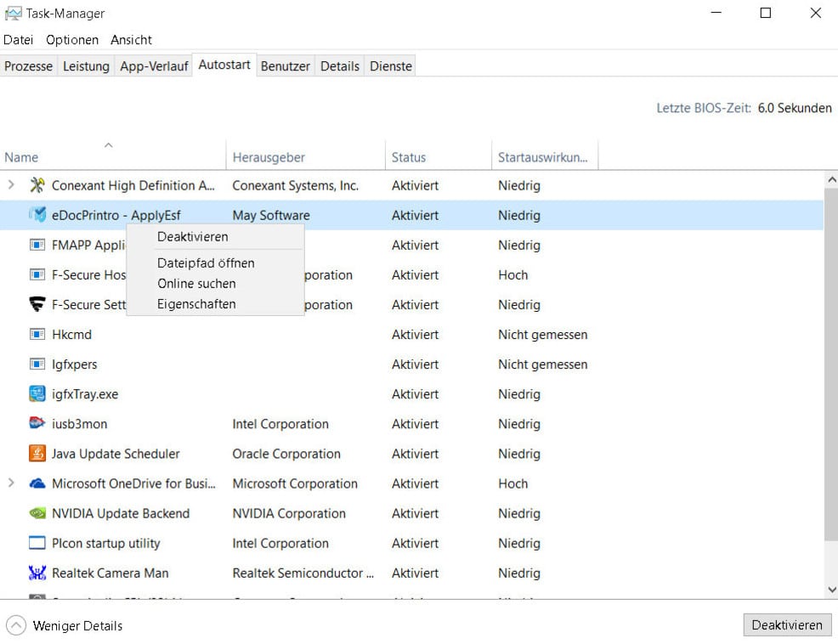This screenshot has height=644, width=838.
Task: Click the Task-Manager title bar icon
Action: 13,14
